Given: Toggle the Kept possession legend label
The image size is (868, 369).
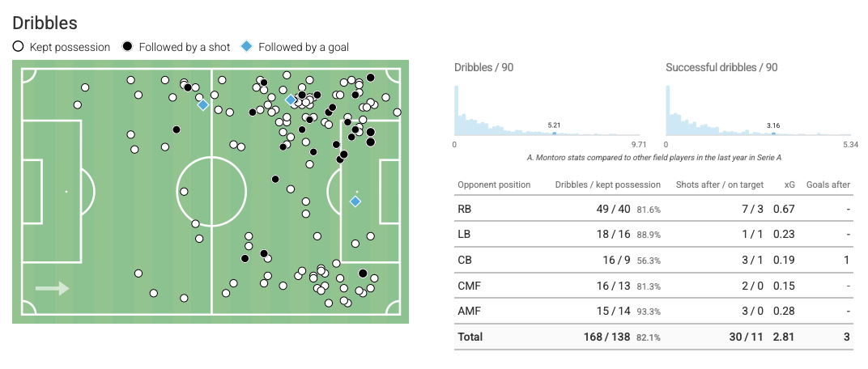Looking at the screenshot, I should [x=70, y=47].
